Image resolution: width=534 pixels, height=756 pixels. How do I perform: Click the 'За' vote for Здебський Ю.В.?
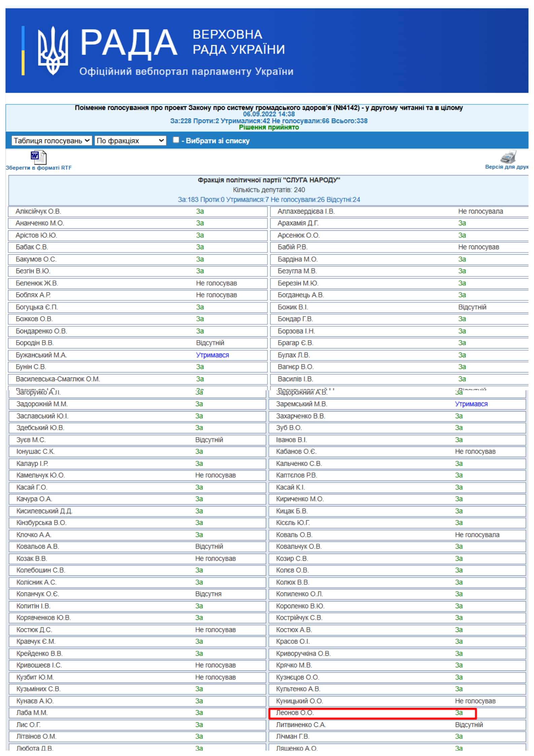click(x=199, y=428)
